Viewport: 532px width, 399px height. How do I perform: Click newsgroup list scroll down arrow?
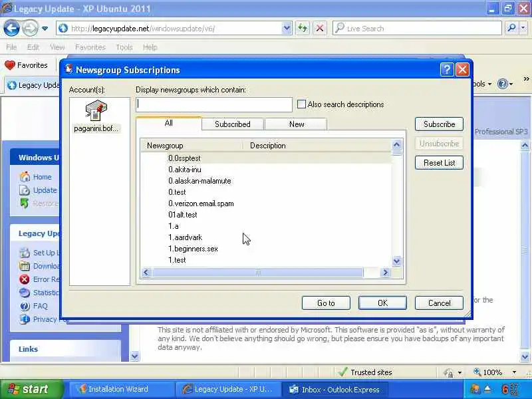point(396,261)
